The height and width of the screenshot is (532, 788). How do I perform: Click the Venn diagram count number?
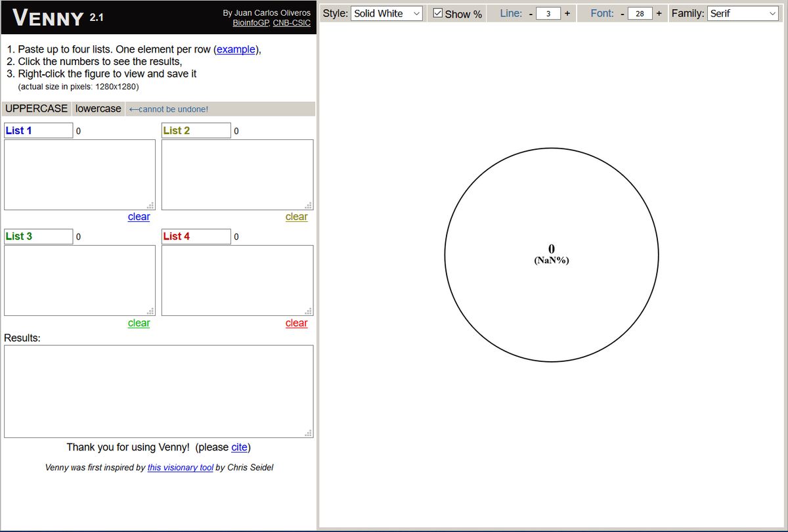552,248
